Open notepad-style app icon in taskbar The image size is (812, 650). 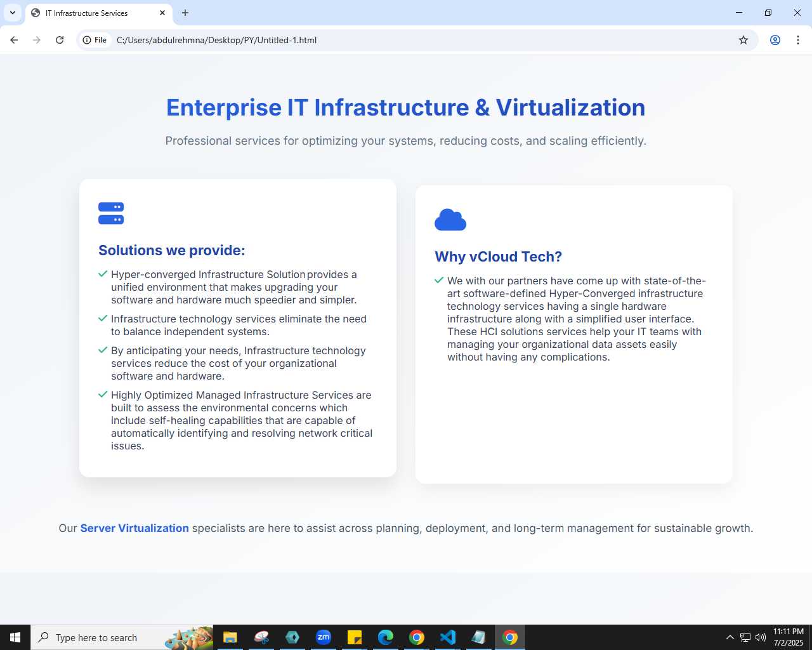[x=479, y=637]
